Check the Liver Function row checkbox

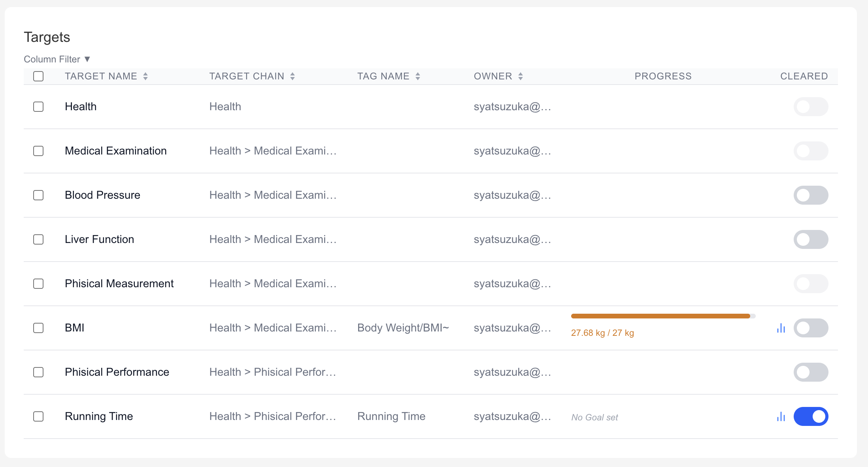coord(38,239)
